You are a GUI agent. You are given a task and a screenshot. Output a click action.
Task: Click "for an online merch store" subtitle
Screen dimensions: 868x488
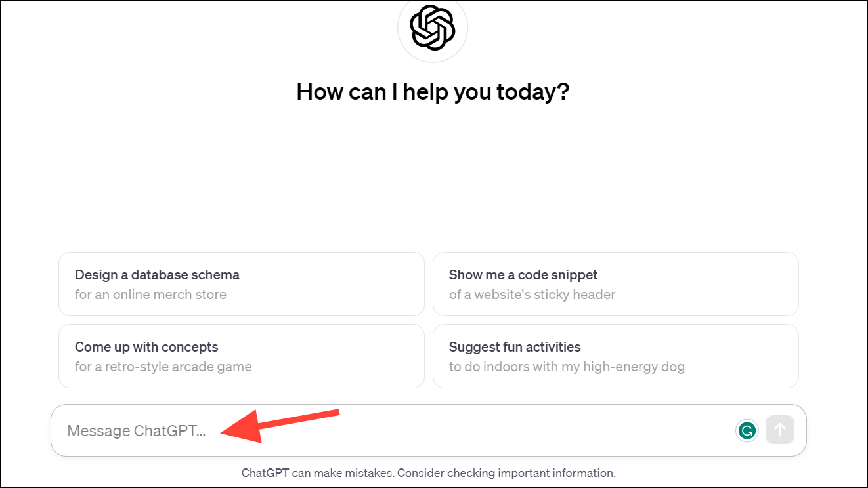[150, 295]
